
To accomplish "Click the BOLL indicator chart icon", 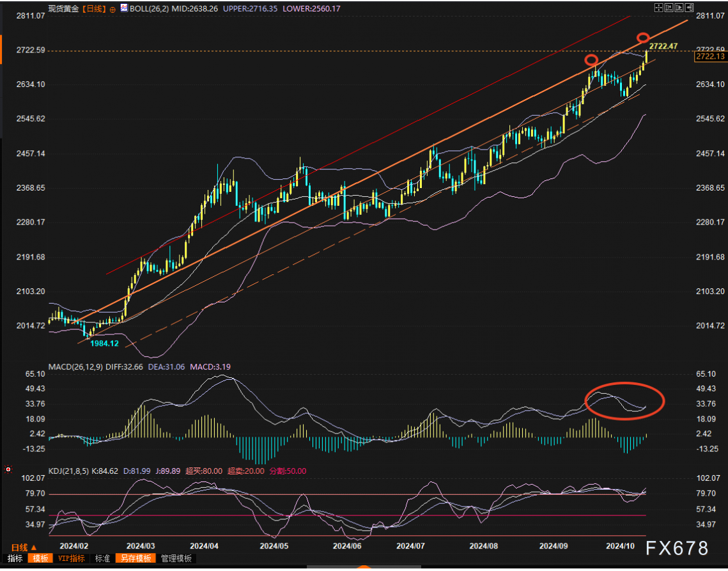I will [x=123, y=8].
